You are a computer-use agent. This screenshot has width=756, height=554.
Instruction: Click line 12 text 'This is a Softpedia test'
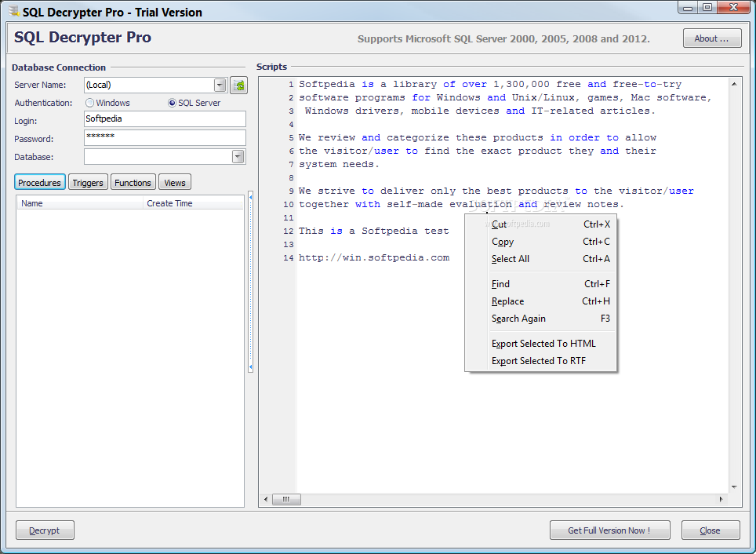(x=373, y=231)
